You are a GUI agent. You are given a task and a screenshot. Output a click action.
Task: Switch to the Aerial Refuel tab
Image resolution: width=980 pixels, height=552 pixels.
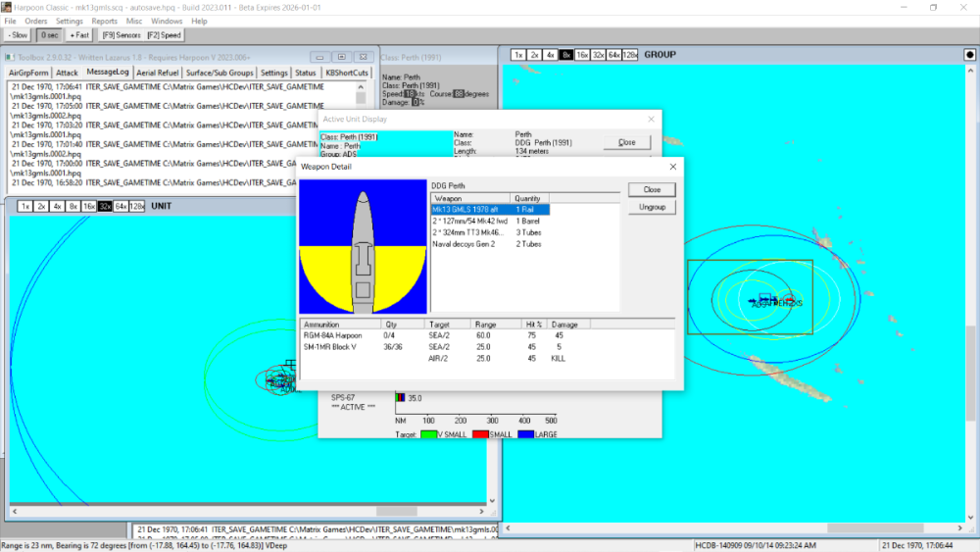[158, 74]
